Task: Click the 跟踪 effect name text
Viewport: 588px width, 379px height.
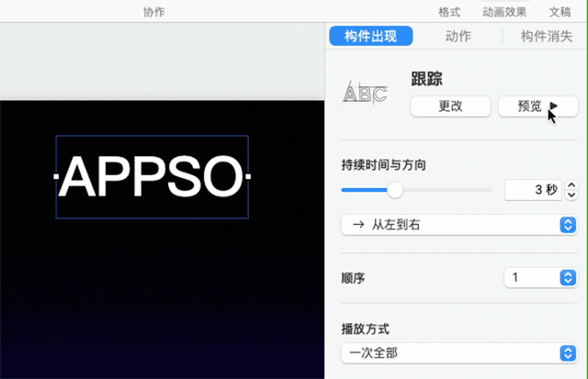Action: [x=426, y=79]
